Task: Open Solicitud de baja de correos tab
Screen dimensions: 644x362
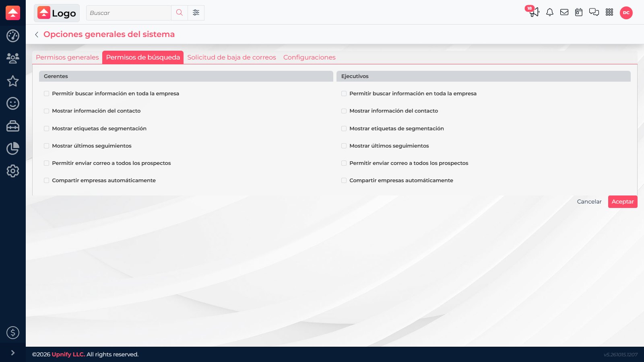Action: coord(231,57)
